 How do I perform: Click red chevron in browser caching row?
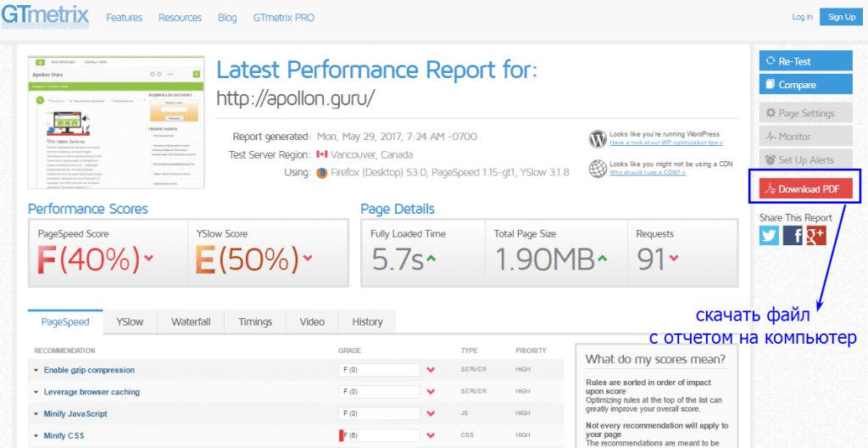pos(431,392)
